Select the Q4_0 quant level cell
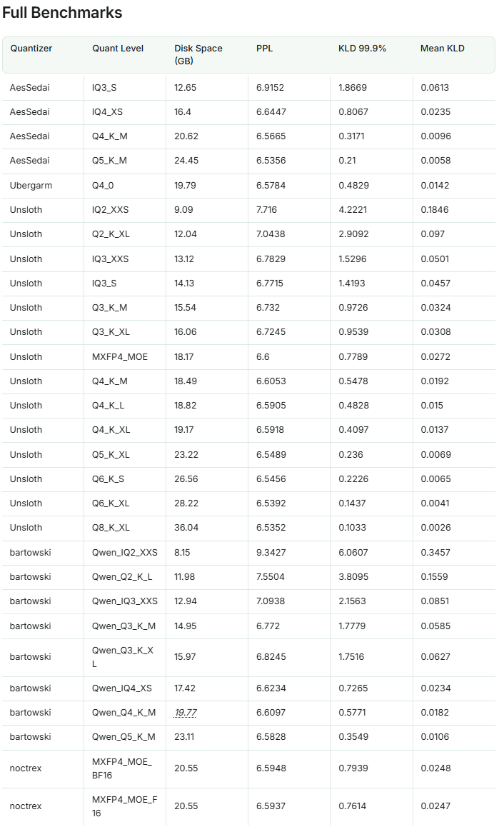The image size is (504, 837). pyautogui.click(x=104, y=186)
